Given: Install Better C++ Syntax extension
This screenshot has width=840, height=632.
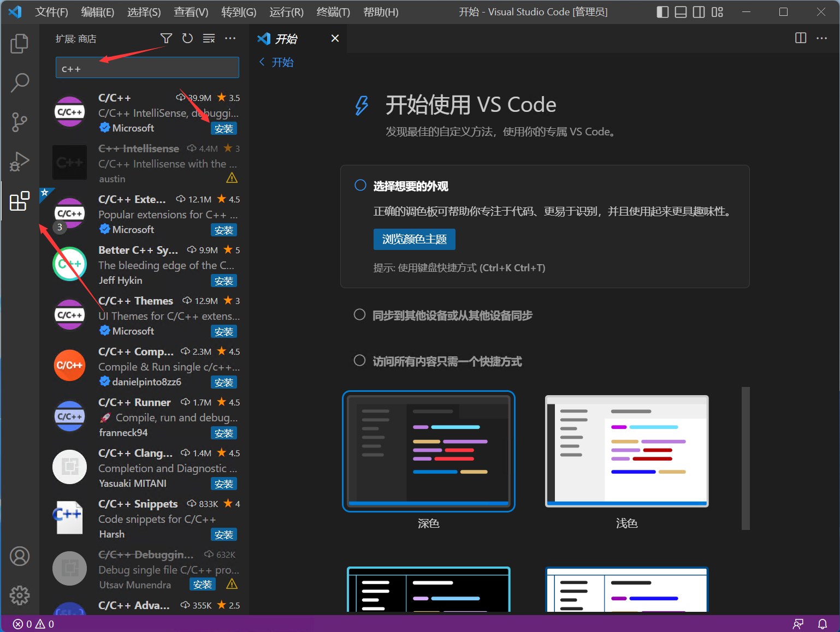Looking at the screenshot, I should (224, 281).
